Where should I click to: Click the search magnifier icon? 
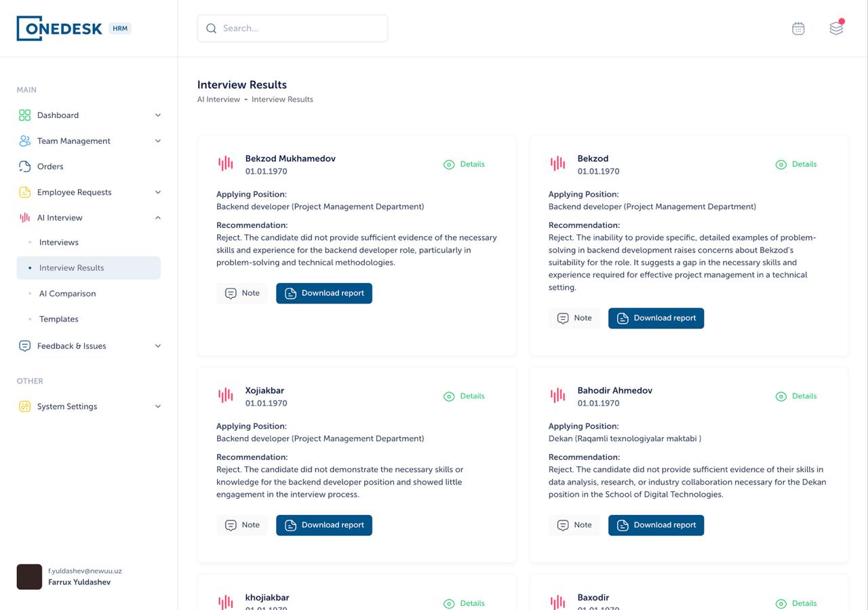point(212,28)
